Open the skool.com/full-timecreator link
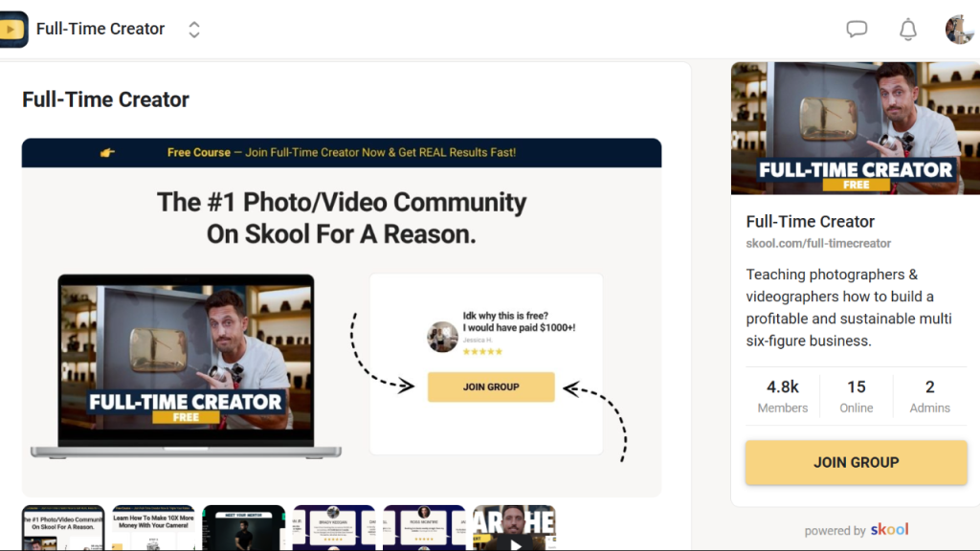 [x=818, y=243]
